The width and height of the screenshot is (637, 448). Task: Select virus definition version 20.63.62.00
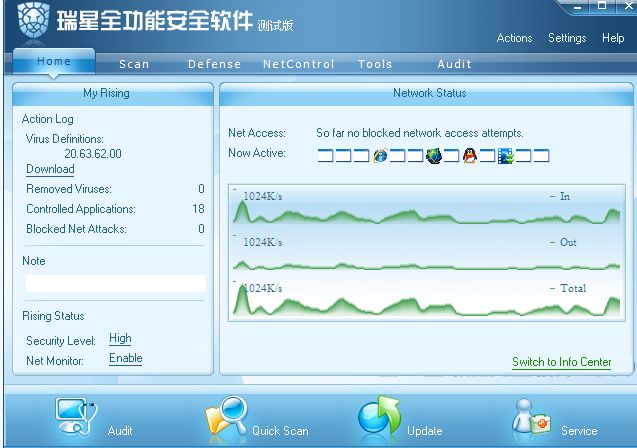tap(93, 154)
